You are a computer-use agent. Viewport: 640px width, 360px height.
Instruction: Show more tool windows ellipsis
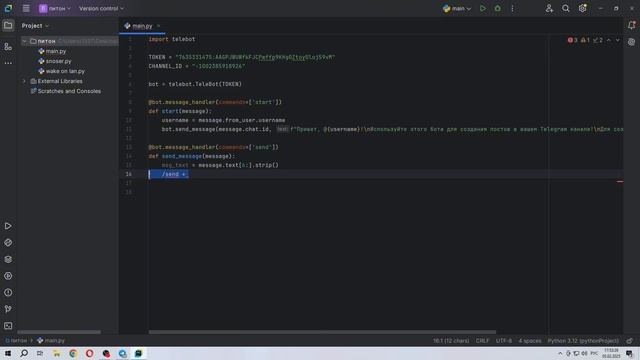point(8,63)
